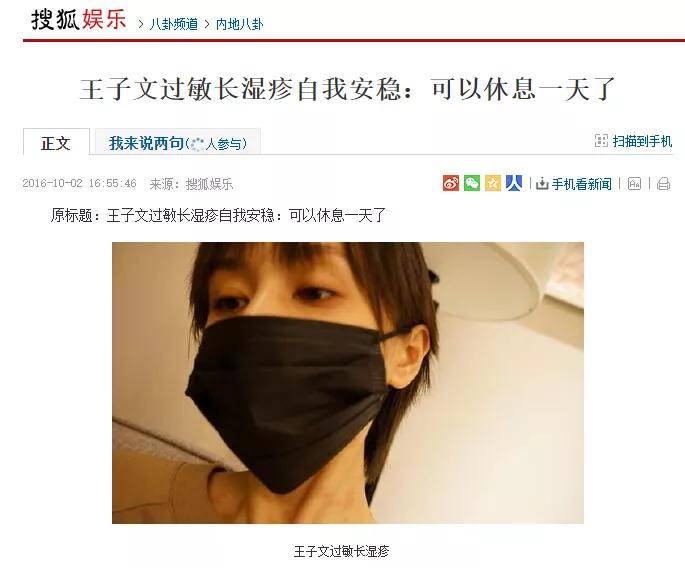This screenshot has width=685, height=568.
Task: Open the 搜狐娱乐 logo homepage
Action: point(79,20)
